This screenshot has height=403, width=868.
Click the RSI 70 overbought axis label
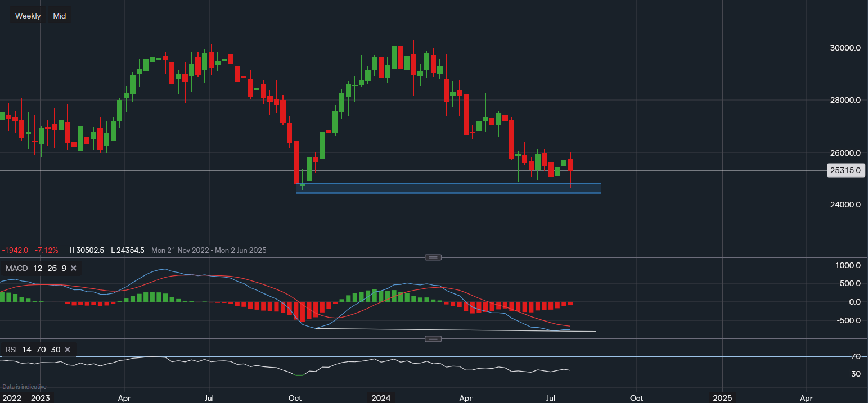[855, 356]
